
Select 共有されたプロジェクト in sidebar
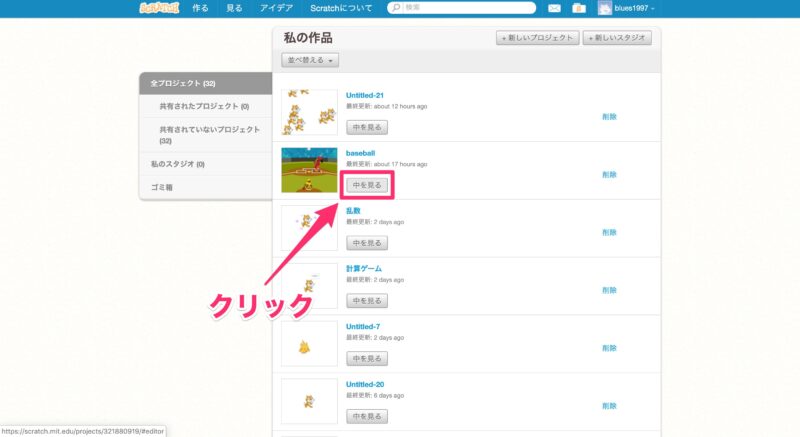click(204, 106)
